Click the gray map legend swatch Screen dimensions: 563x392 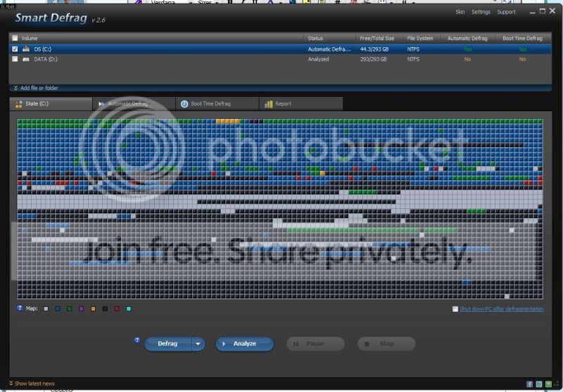click(46, 308)
